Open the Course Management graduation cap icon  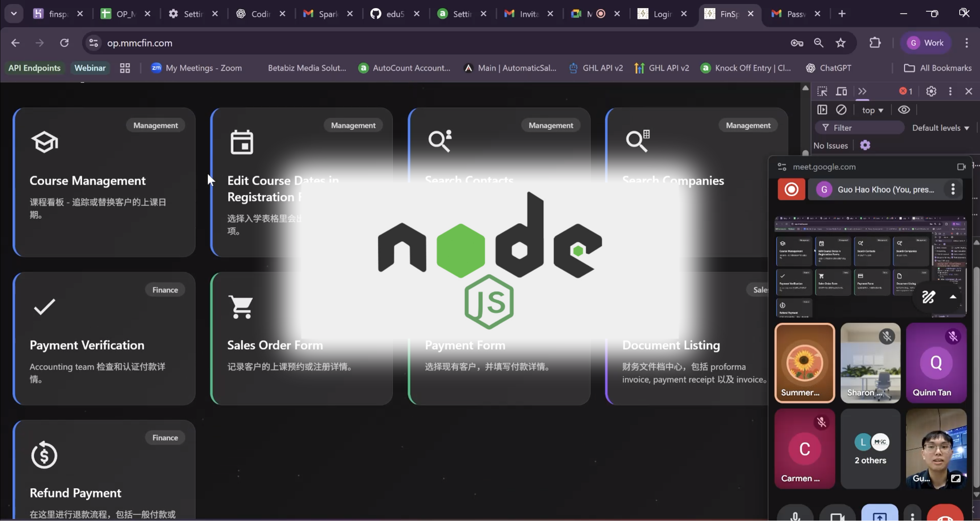tap(45, 142)
